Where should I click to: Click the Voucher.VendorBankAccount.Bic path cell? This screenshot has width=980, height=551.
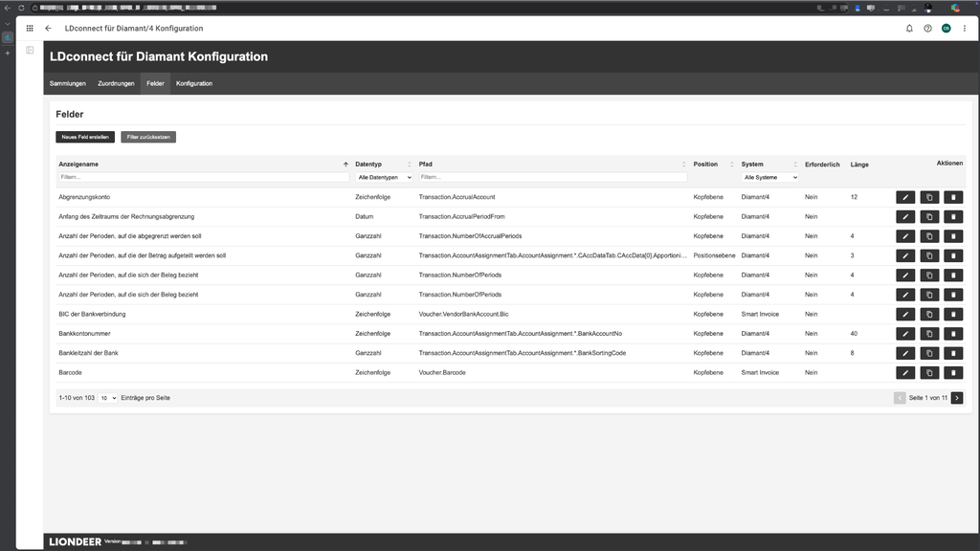click(x=464, y=314)
